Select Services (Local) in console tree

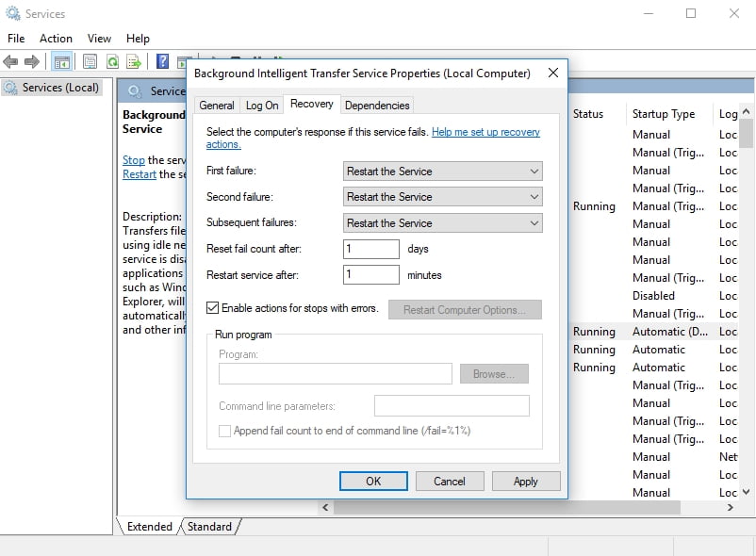click(x=60, y=88)
